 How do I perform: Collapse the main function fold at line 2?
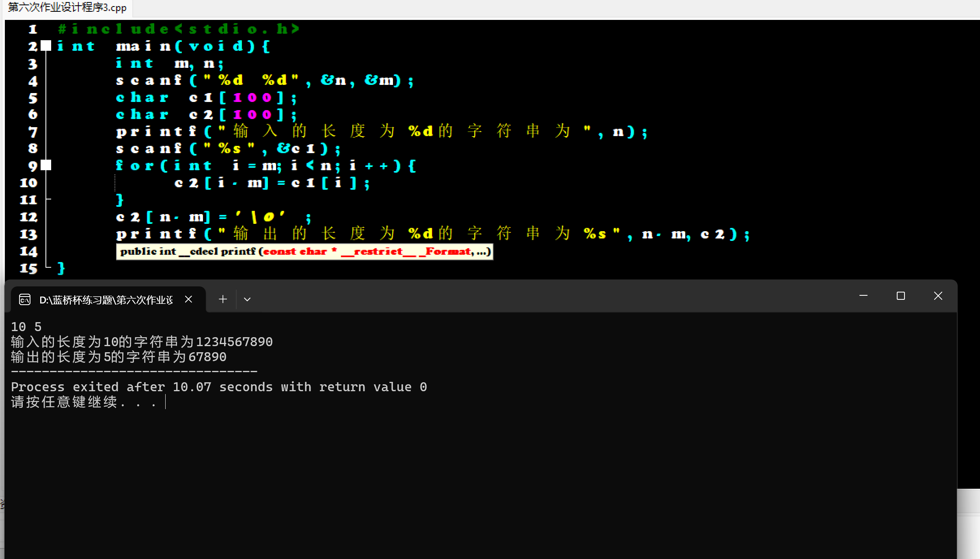pyautogui.click(x=47, y=45)
